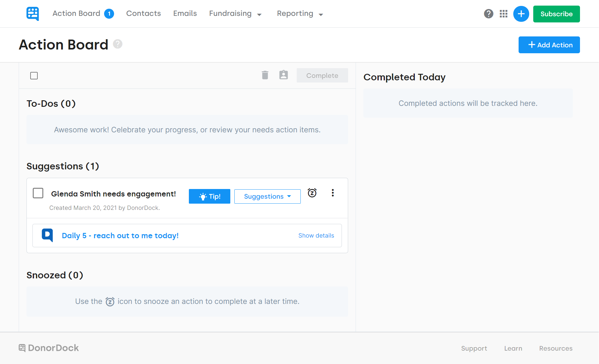The height and width of the screenshot is (364, 599).
Task: Open the Fundraising dropdown menu
Action: click(235, 14)
